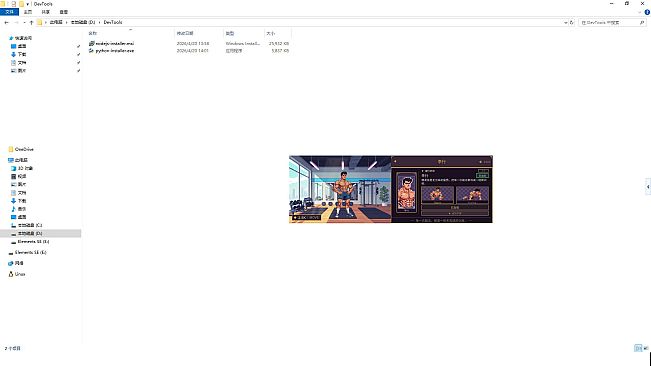This screenshot has width=651, height=366.
Task: Open the blue File (文件) menu tab
Action: (9, 12)
